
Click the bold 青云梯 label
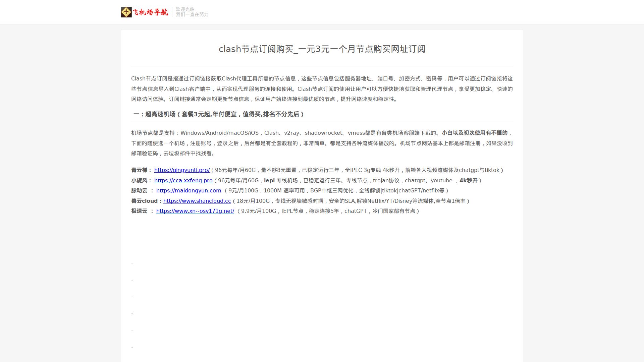pyautogui.click(x=139, y=170)
